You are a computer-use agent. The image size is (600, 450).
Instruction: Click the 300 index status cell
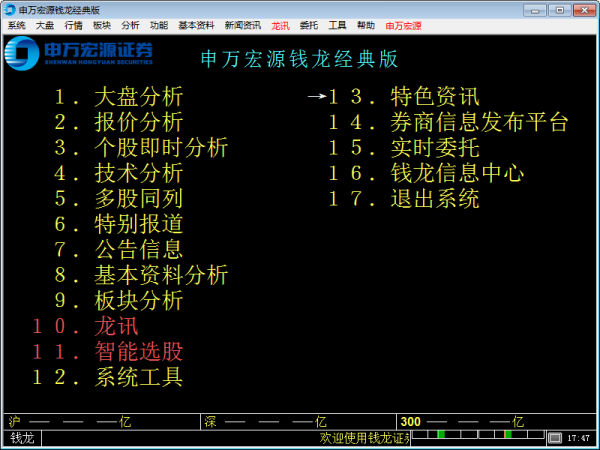click(x=496, y=422)
